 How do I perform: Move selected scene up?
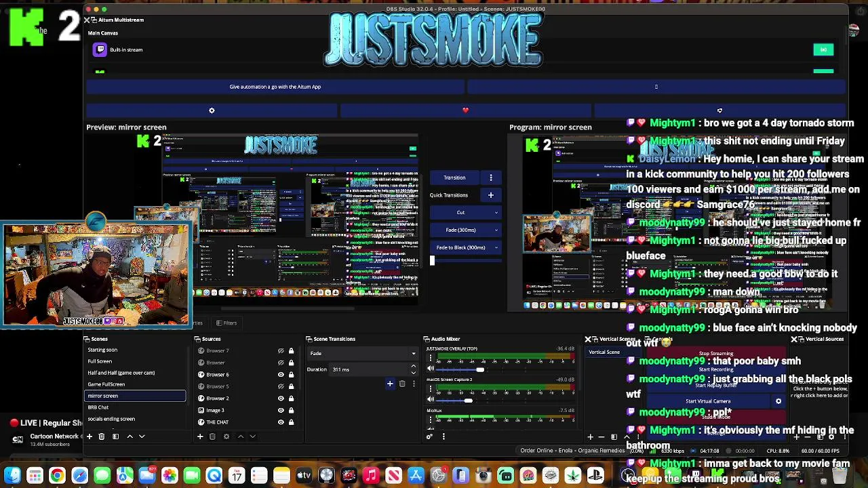[130, 436]
